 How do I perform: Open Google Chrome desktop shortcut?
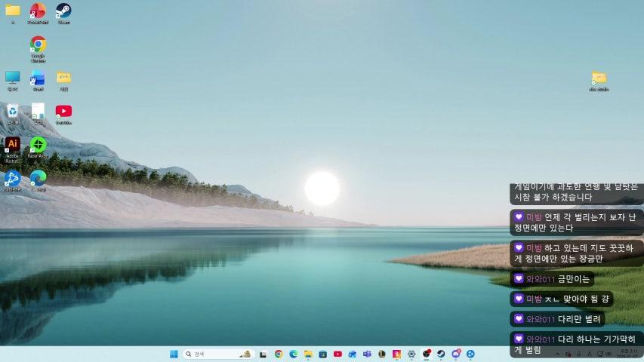pos(38,45)
